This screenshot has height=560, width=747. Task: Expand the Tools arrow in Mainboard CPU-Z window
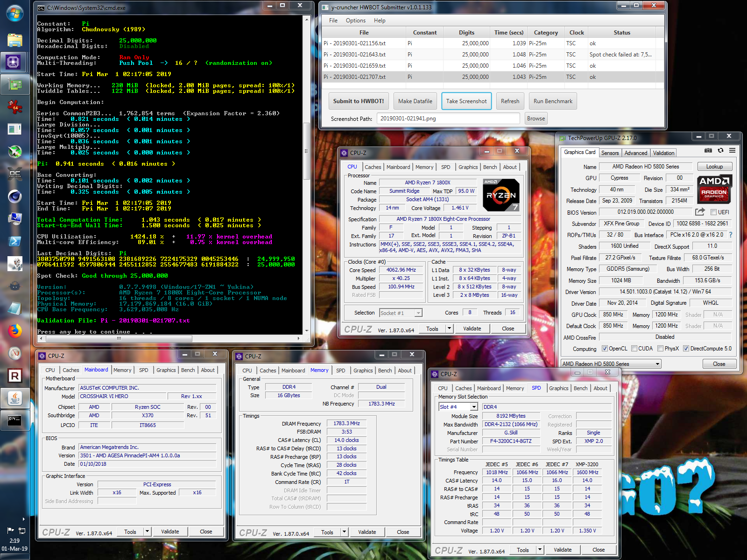coord(147,532)
